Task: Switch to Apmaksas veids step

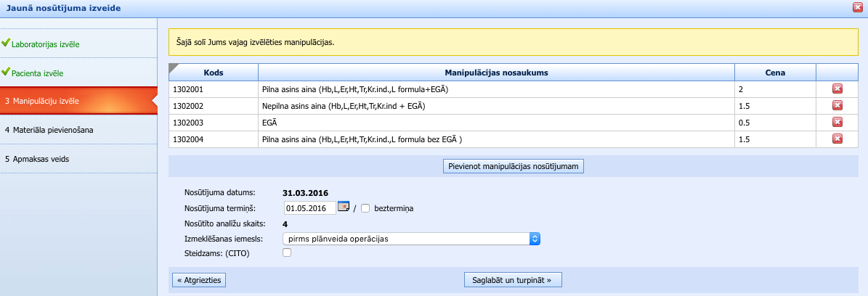Action: 36,159
